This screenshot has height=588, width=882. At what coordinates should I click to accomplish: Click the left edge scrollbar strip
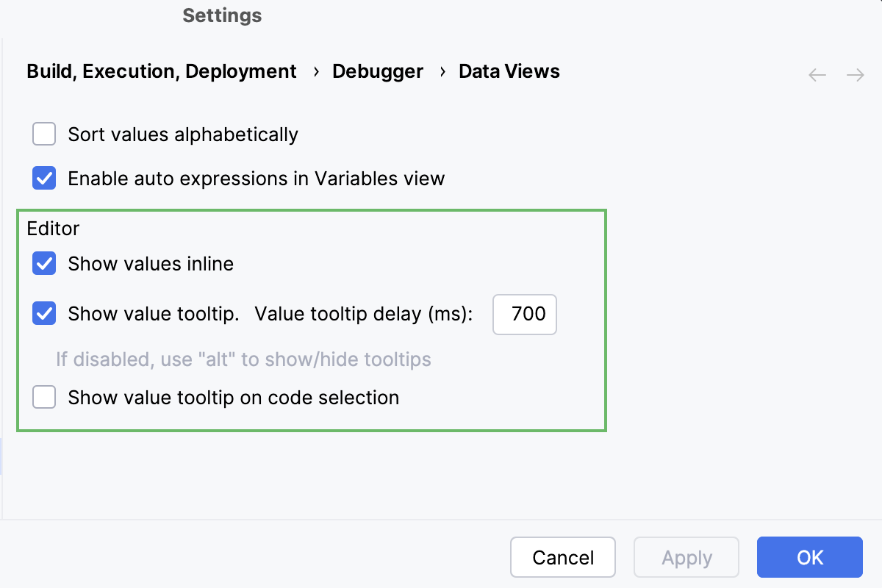[2, 456]
